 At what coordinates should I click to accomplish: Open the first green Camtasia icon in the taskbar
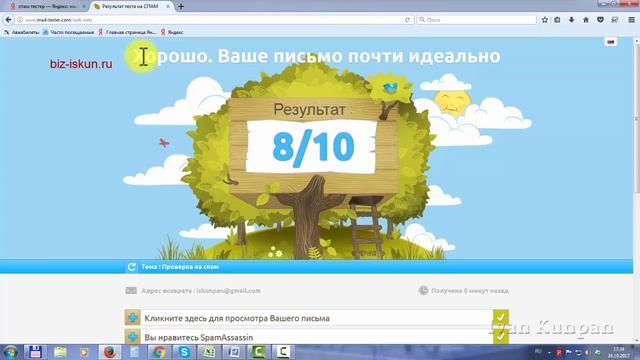[258, 352]
